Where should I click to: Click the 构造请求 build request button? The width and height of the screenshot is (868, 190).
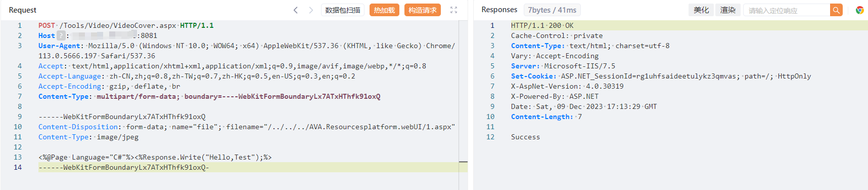click(x=423, y=10)
